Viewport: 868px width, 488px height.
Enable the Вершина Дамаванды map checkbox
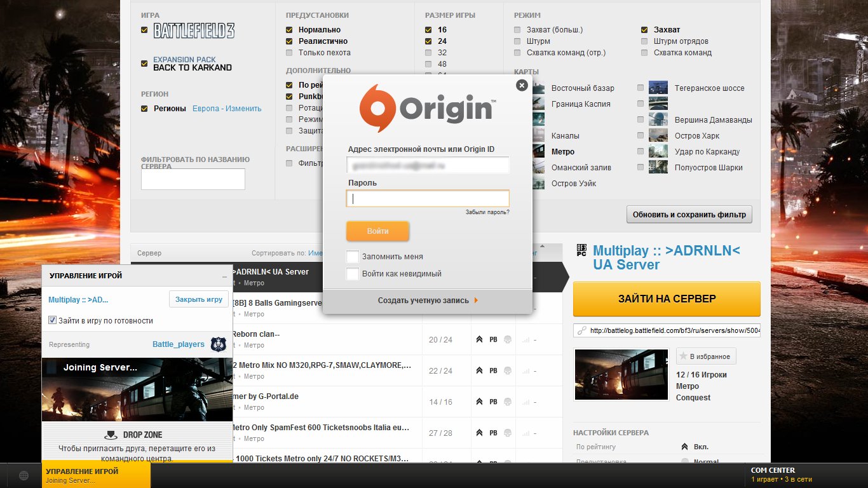point(641,119)
